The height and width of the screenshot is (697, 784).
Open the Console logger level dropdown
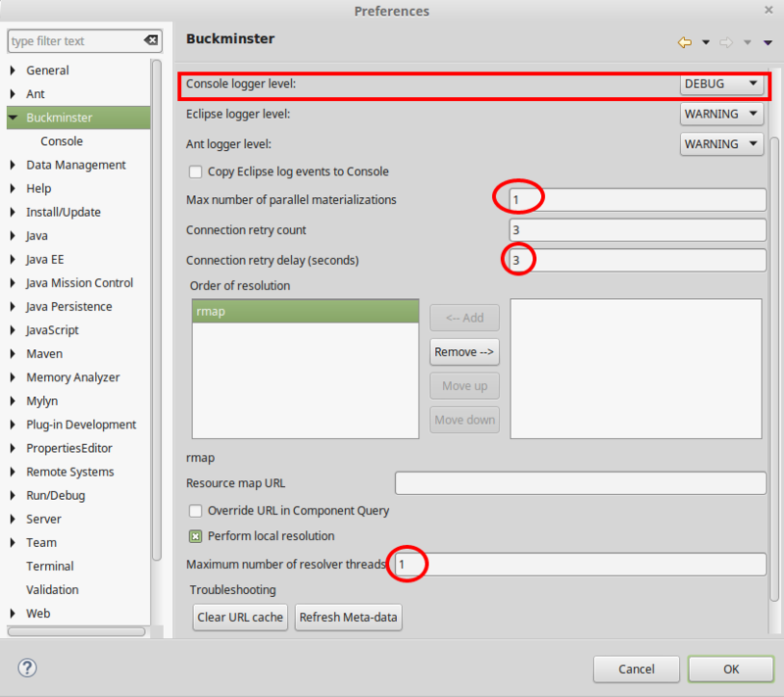point(722,84)
